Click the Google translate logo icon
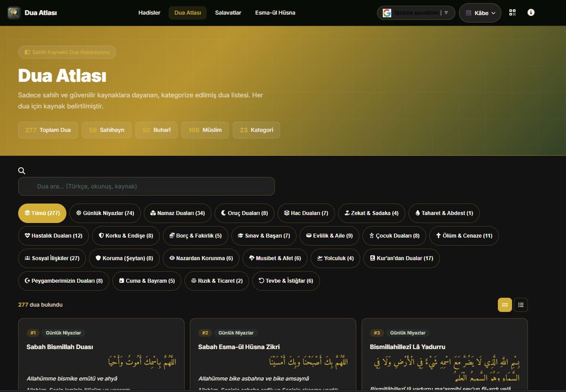566x392 pixels. pos(387,13)
